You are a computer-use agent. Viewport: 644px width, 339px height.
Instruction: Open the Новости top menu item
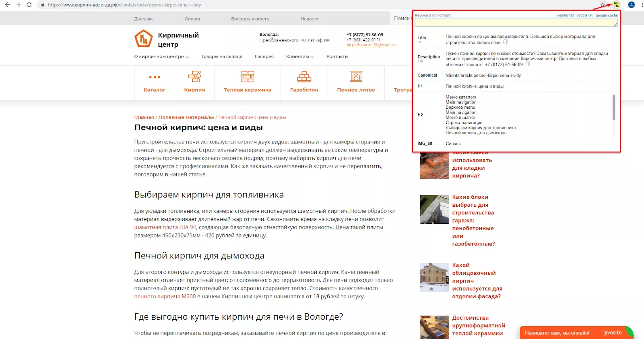[x=310, y=19]
